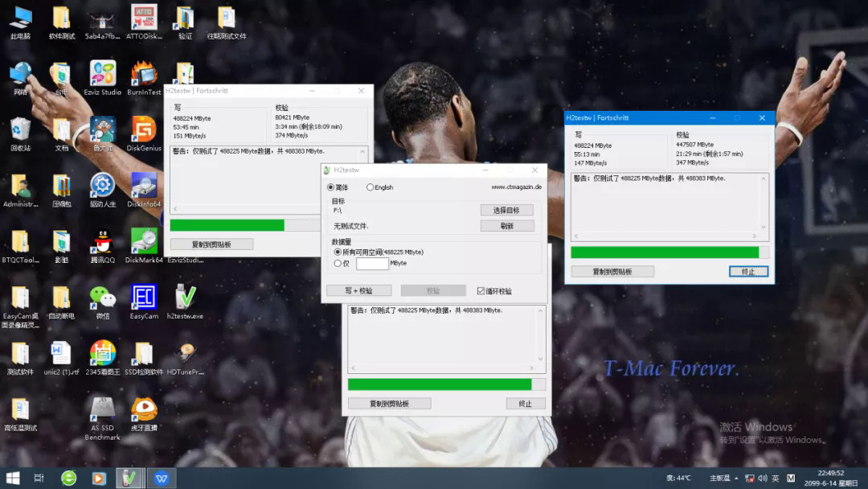
Task: Launch the AS SSD Benchmark icon
Action: coord(103,411)
